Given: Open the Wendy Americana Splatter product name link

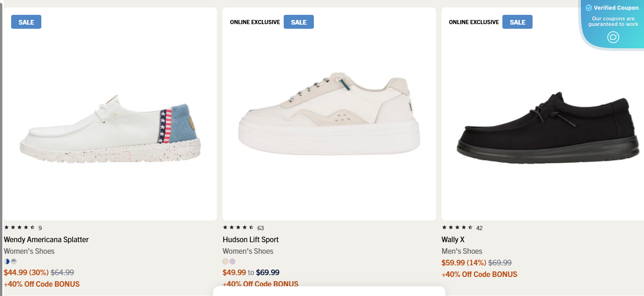Looking at the screenshot, I should coord(46,239).
